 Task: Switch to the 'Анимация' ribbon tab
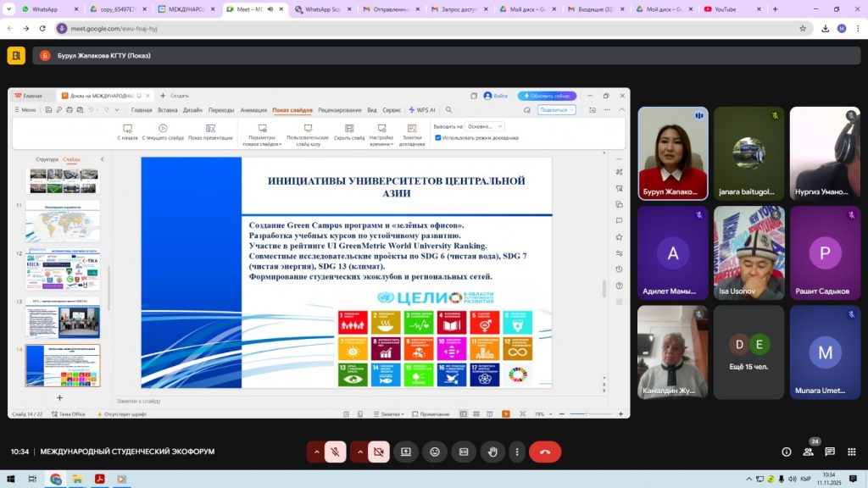coord(253,110)
